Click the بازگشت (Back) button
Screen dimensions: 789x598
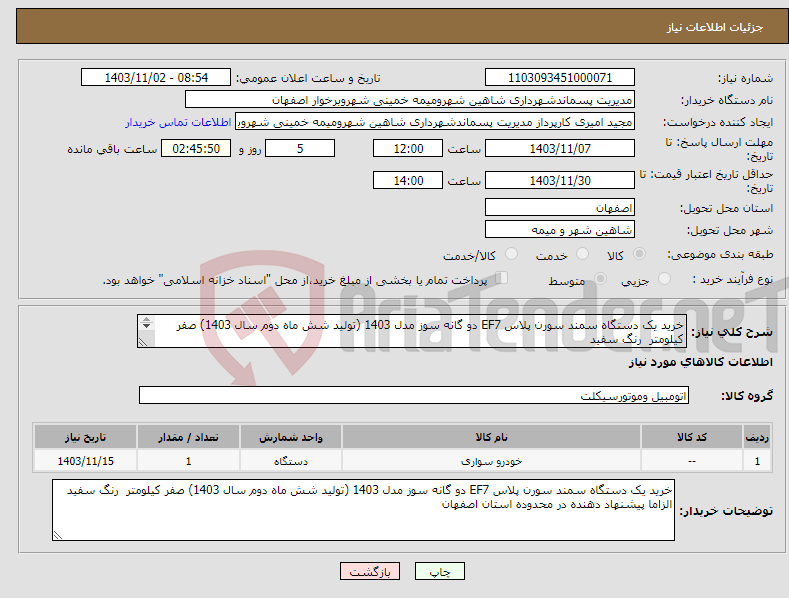[370, 571]
